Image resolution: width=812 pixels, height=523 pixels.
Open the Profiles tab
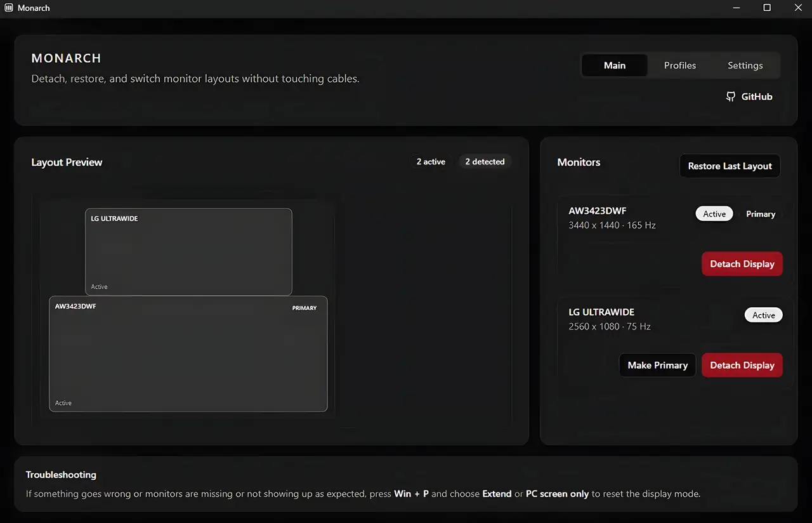[680, 65]
